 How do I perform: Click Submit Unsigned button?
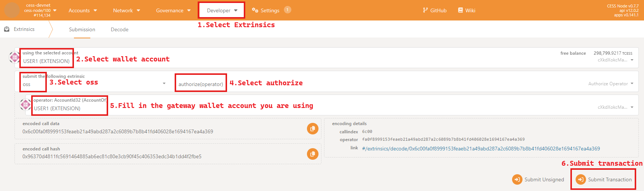tap(538, 179)
